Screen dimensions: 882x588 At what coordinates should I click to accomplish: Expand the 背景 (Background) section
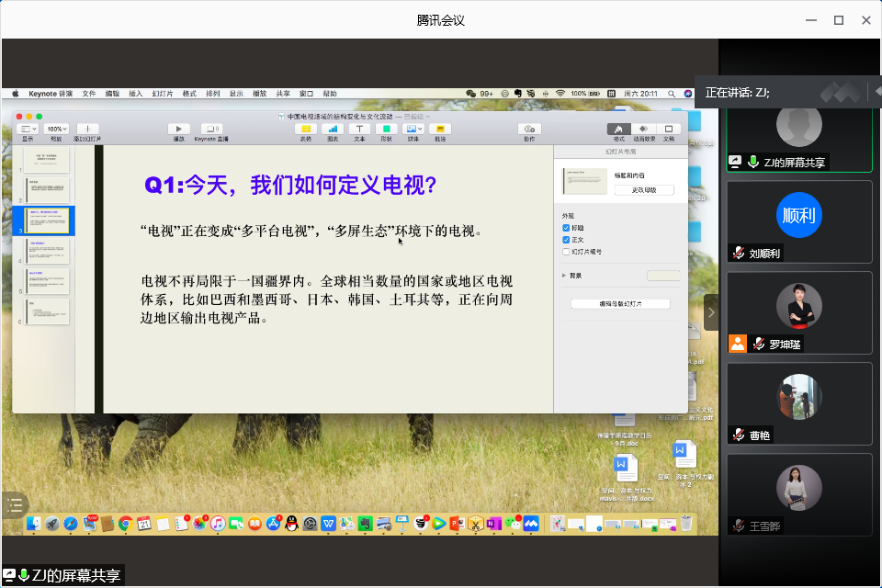point(563,275)
